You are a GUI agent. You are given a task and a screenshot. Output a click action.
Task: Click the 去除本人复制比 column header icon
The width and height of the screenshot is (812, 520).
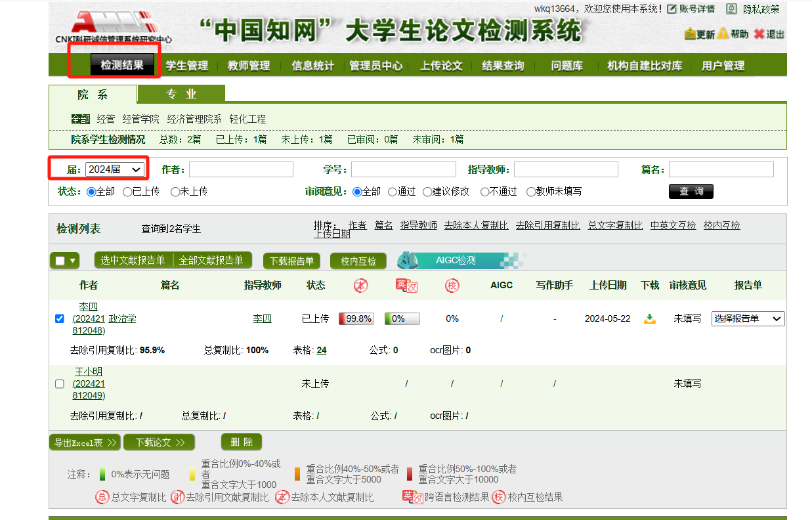point(360,286)
